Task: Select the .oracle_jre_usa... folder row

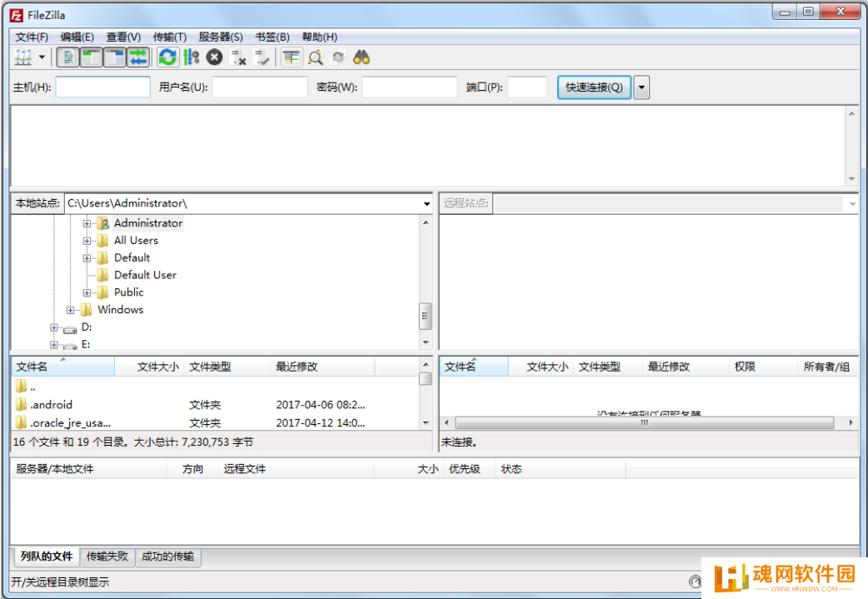Action: click(x=215, y=423)
